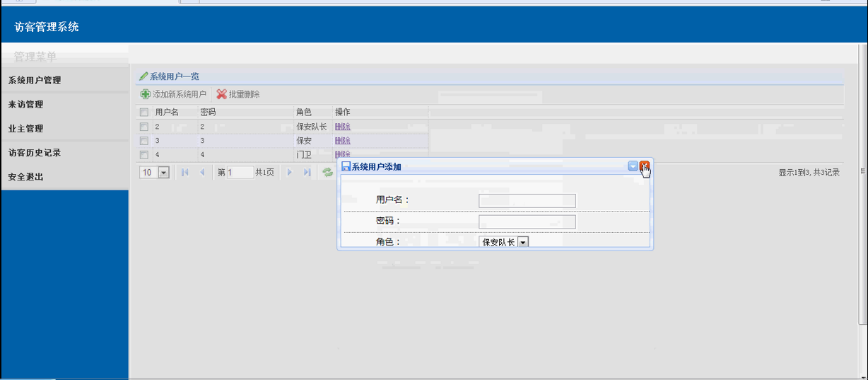Click the 密码 column header
Screen dimensions: 868x380
(208, 113)
